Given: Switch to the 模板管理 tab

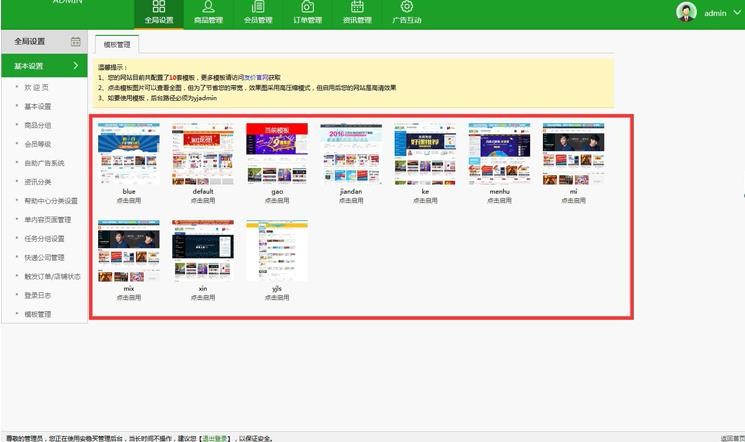Looking at the screenshot, I should tap(117, 44).
